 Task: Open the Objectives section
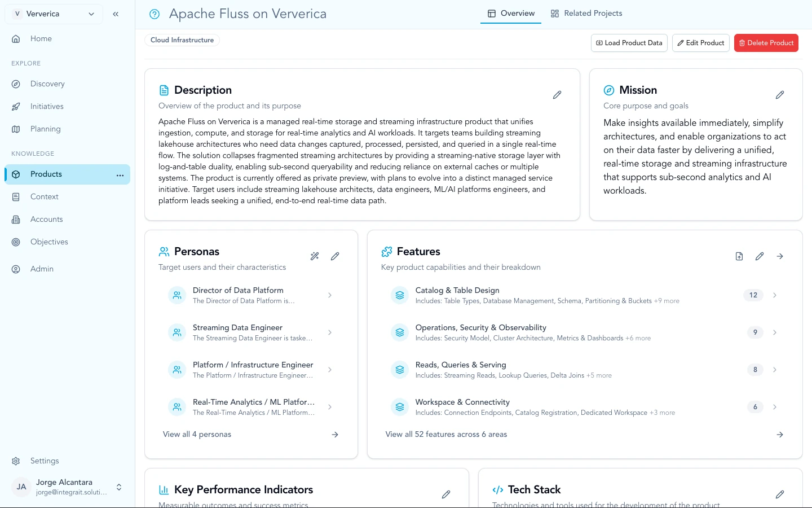pos(48,242)
